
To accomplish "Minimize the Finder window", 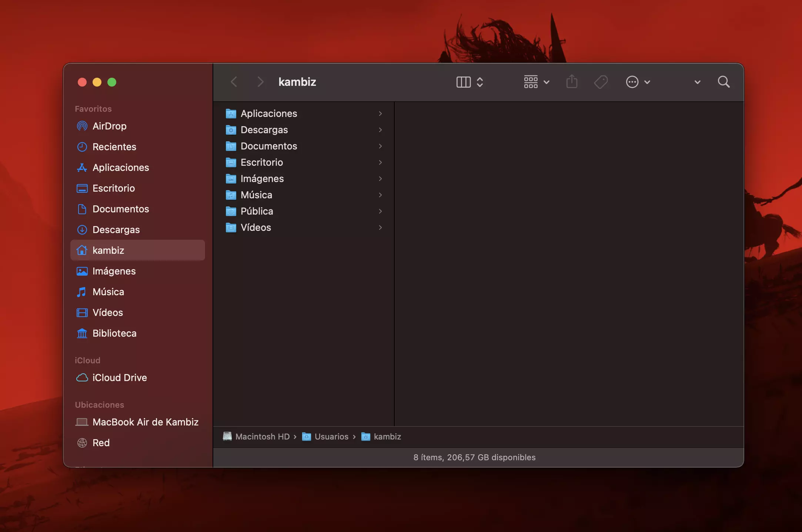I will (x=97, y=82).
